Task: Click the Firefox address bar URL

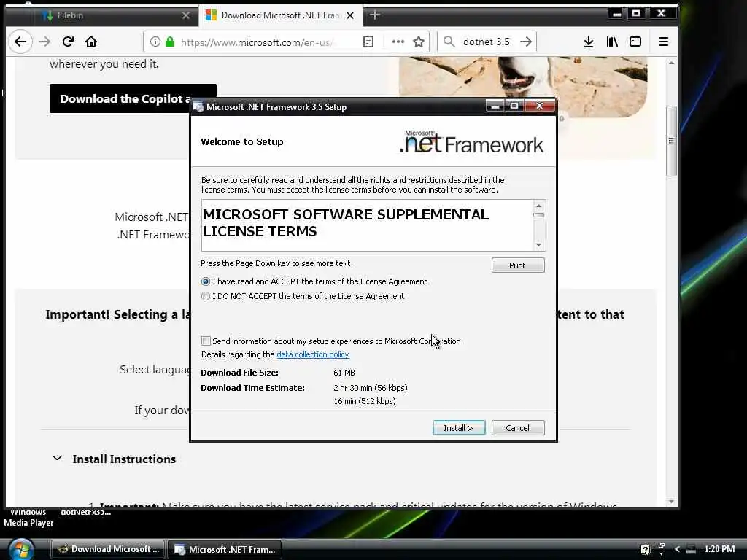Action: coord(256,42)
